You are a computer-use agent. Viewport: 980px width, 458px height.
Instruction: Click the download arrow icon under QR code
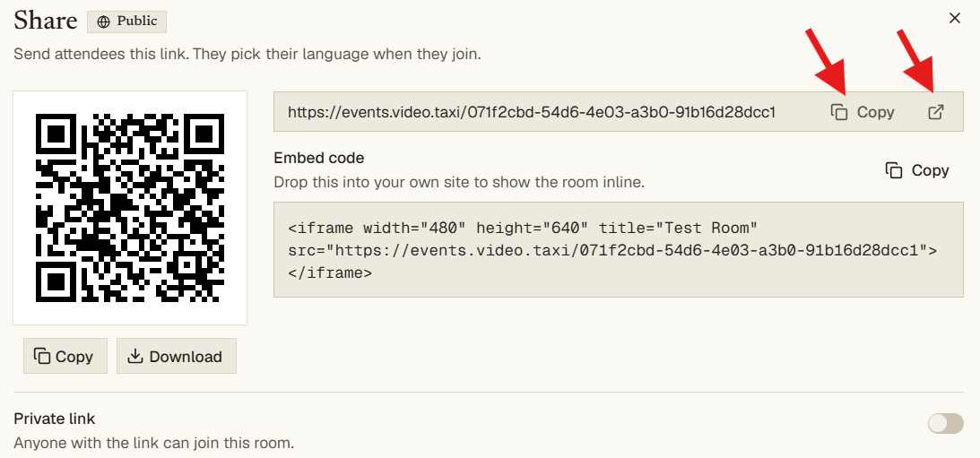(135, 356)
